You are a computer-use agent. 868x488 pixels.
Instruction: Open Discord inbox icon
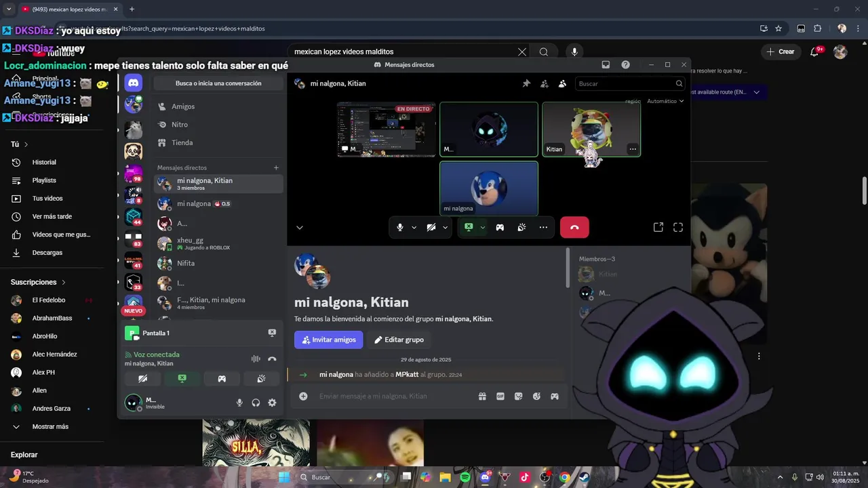pos(606,64)
